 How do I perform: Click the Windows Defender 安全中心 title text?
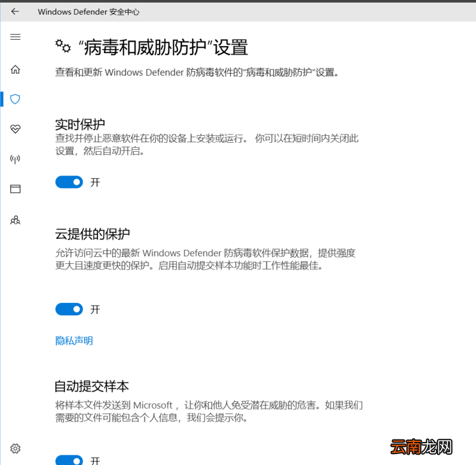[88, 12]
